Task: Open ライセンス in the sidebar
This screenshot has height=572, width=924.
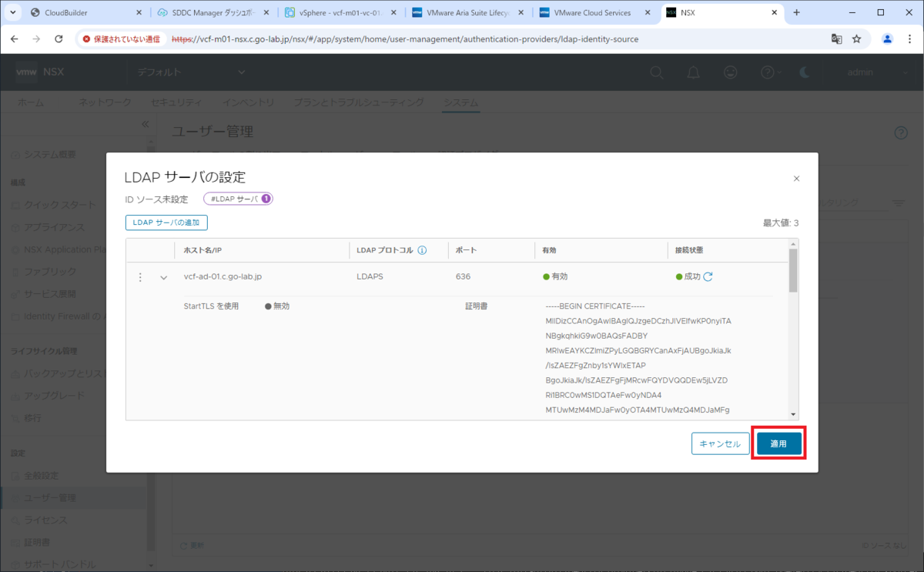Action: pyautogui.click(x=45, y=520)
